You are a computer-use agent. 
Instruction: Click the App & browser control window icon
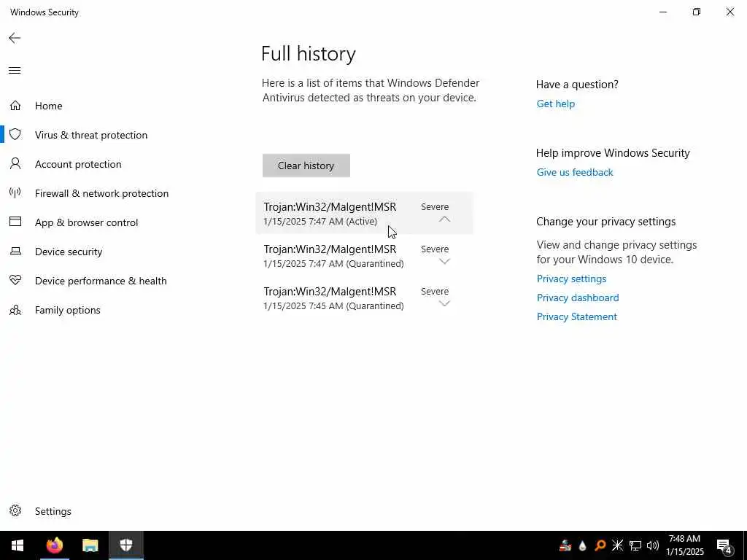click(15, 222)
